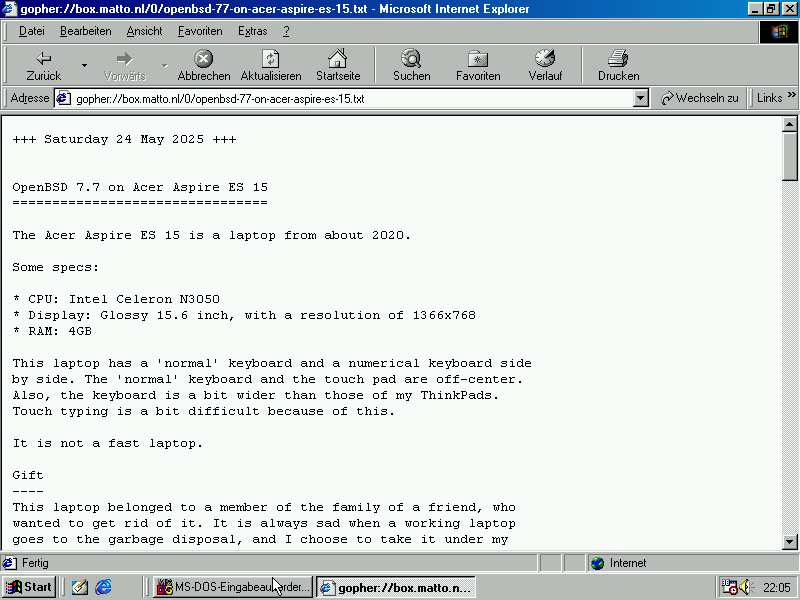Click the Task Scheduler tray icon

pos(729,587)
